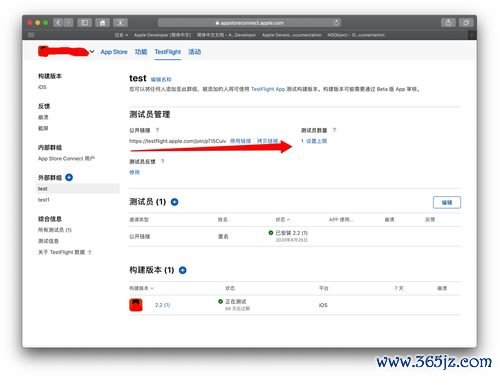Add a tester with the plus icon beside 测试员 (1)
The height and width of the screenshot is (377, 499).
point(174,202)
